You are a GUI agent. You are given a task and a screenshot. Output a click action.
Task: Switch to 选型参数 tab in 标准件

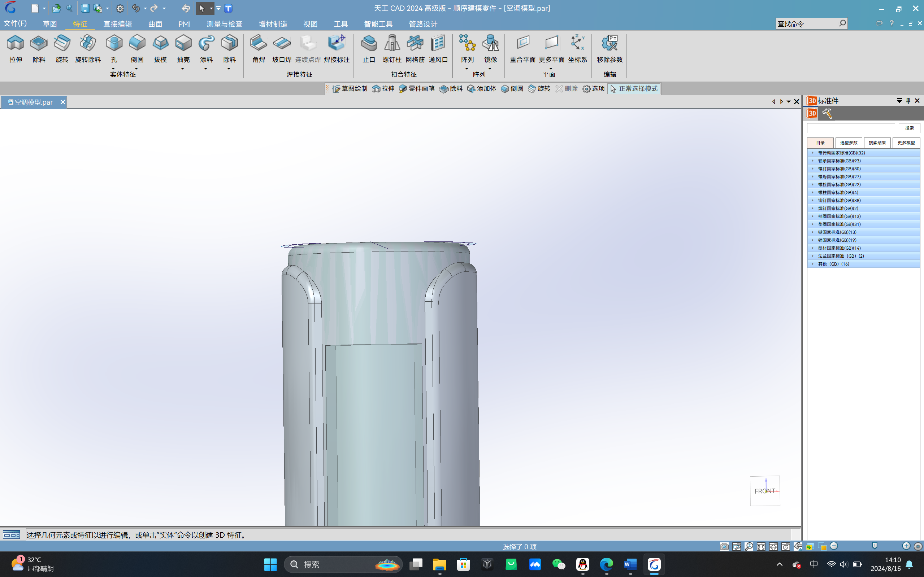point(849,143)
